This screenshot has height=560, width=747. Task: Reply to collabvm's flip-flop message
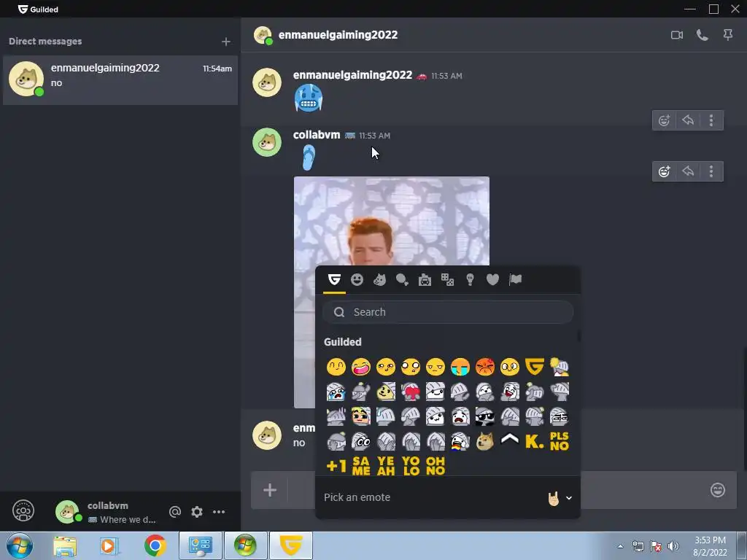click(x=687, y=171)
